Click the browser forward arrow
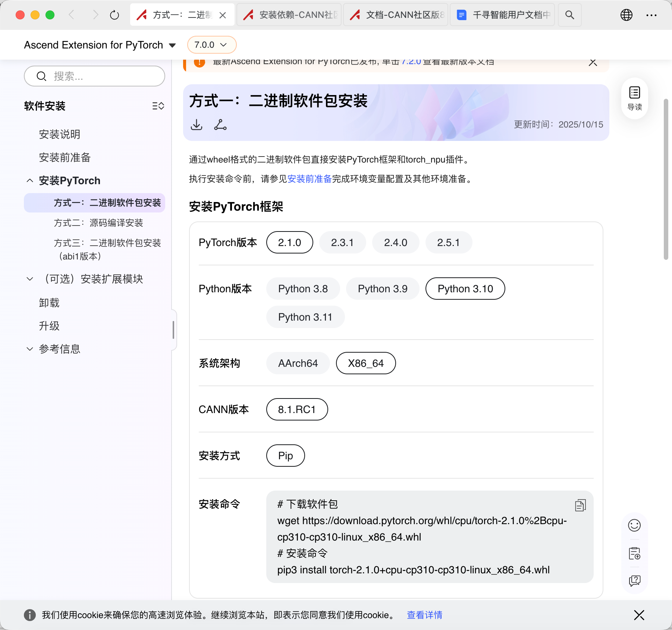 click(x=95, y=15)
